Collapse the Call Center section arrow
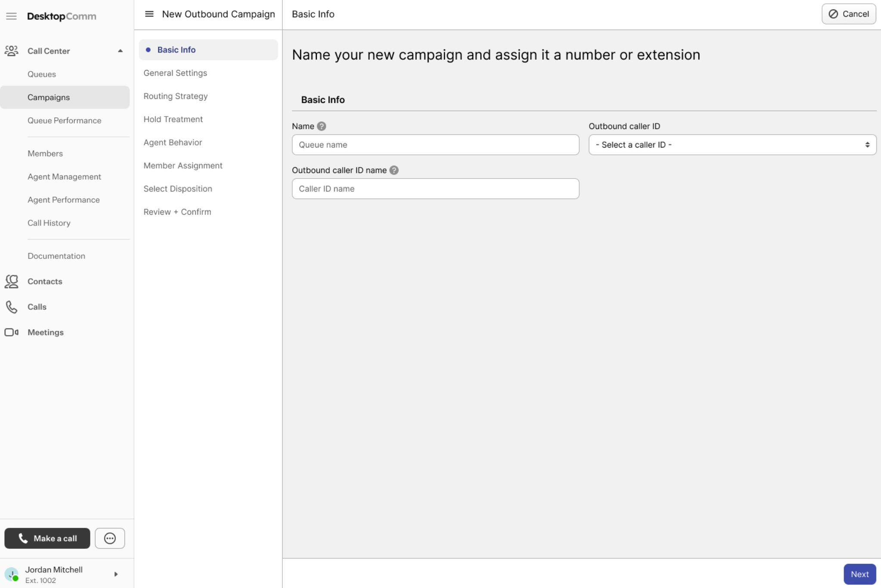Image resolution: width=881 pixels, height=588 pixels. (x=120, y=51)
